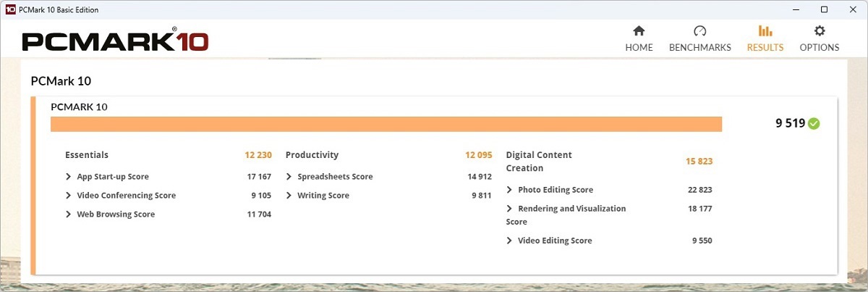Image resolution: width=868 pixels, height=292 pixels.
Task: Click the Video Editing Score label
Action: pos(555,241)
